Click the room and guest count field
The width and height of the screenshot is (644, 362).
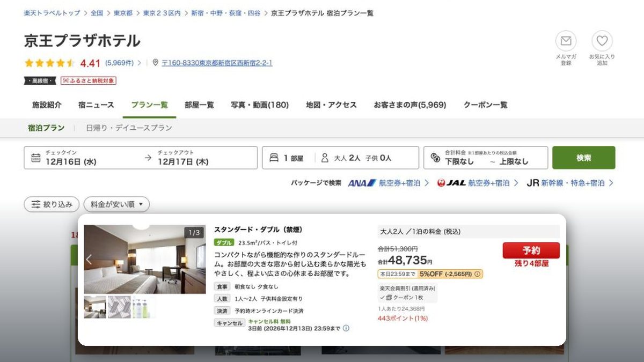pos(340,158)
